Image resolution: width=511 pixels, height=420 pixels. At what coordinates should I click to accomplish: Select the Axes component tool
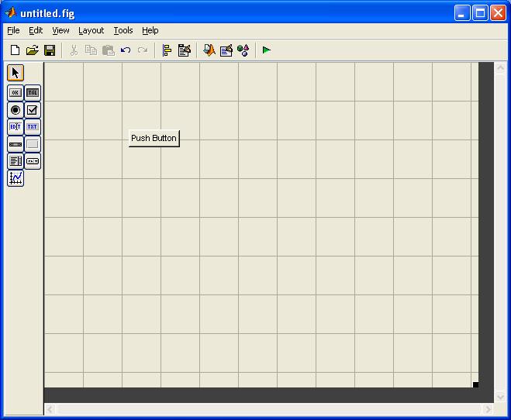[16, 178]
